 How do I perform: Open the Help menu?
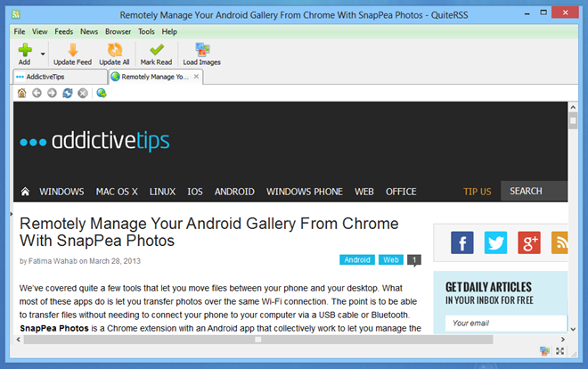(x=169, y=31)
